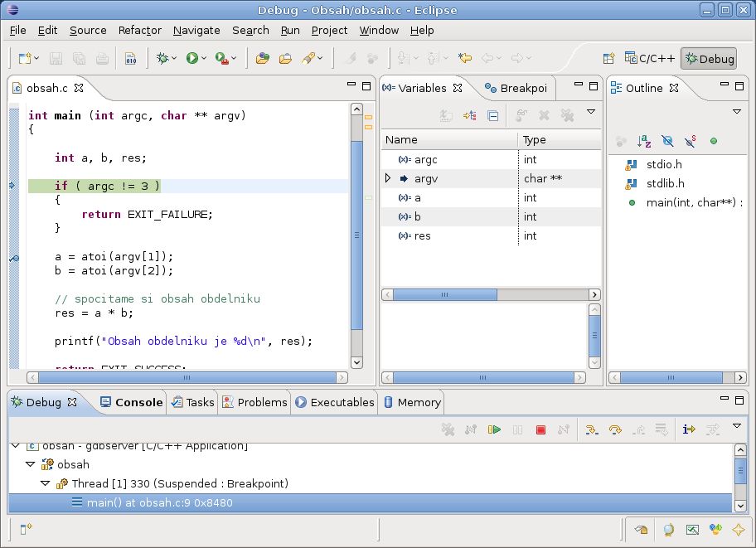756x548 pixels.
Task: Open the New file dropdown arrow
Action: point(36,58)
